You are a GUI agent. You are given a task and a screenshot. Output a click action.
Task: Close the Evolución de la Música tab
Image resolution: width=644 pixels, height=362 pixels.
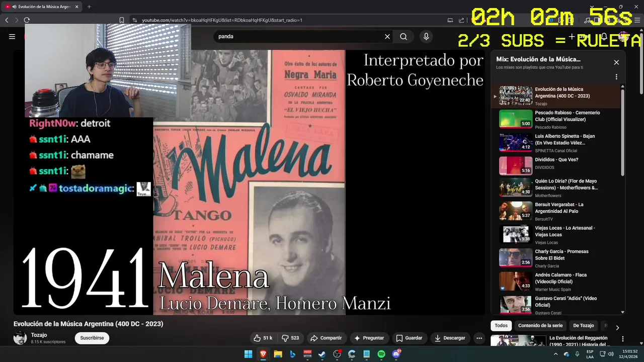coord(76,7)
